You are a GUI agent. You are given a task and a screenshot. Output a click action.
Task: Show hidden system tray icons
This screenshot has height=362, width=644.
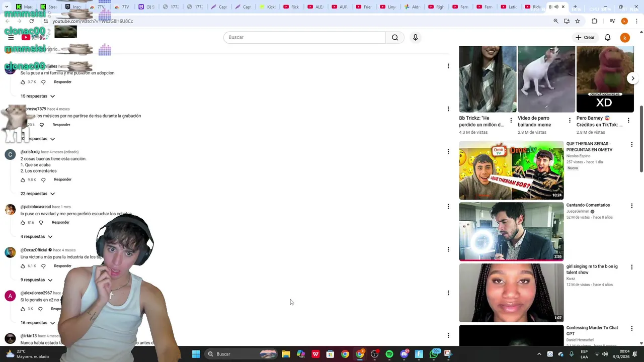tap(539, 354)
